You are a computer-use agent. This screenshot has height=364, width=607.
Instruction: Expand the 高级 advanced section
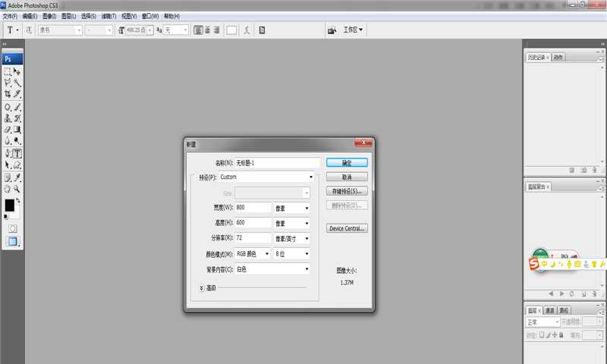pos(202,288)
